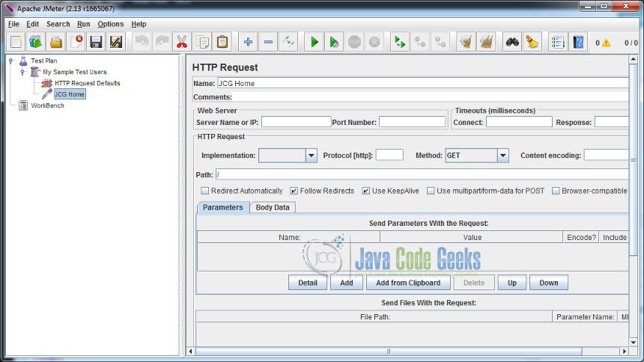644x362 pixels.
Task: Switch to the Body Data tab
Action: click(x=273, y=207)
